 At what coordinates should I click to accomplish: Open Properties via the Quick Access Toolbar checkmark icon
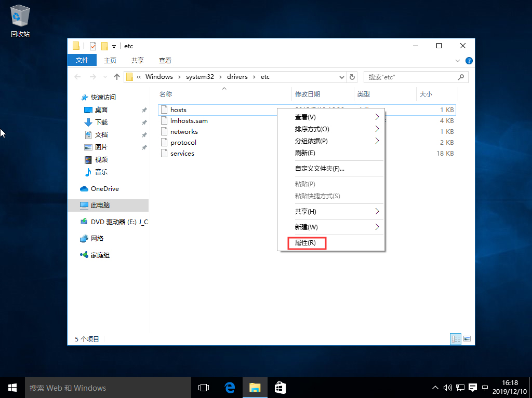tap(93, 46)
